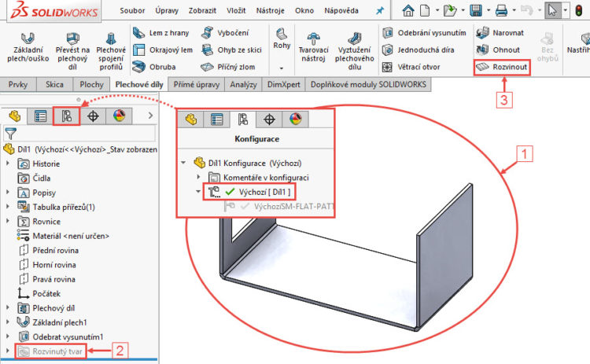Start the Vybočení jog tool

[225, 33]
